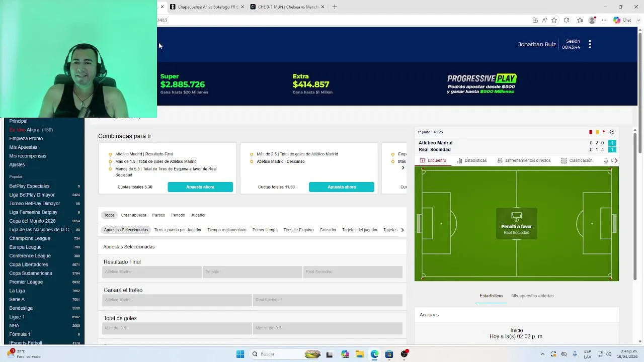Show hidden system tray icons

click(x=542, y=354)
